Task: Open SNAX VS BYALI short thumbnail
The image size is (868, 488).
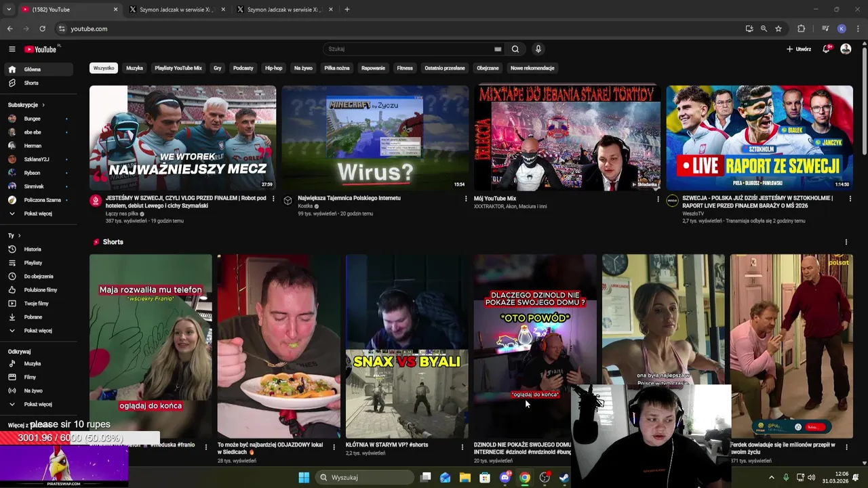Action: click(407, 346)
